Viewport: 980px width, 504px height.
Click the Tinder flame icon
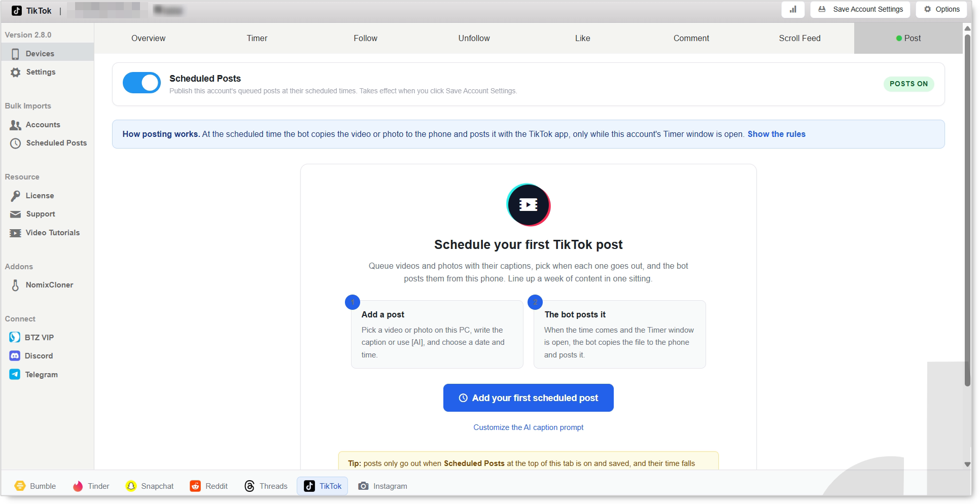[78, 486]
